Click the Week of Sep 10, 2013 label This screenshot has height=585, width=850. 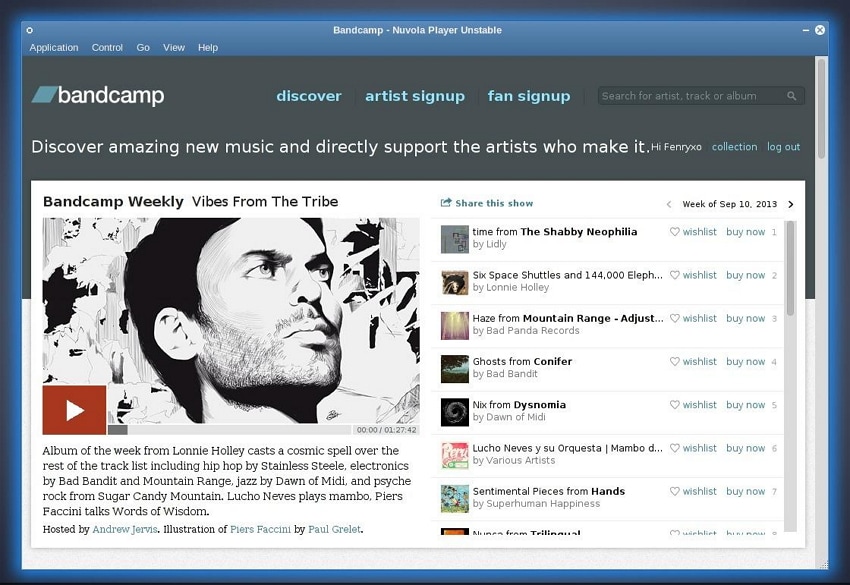click(x=730, y=204)
